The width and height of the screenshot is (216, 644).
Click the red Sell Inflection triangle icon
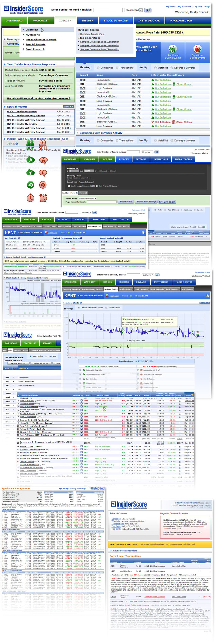pos(153,122)
